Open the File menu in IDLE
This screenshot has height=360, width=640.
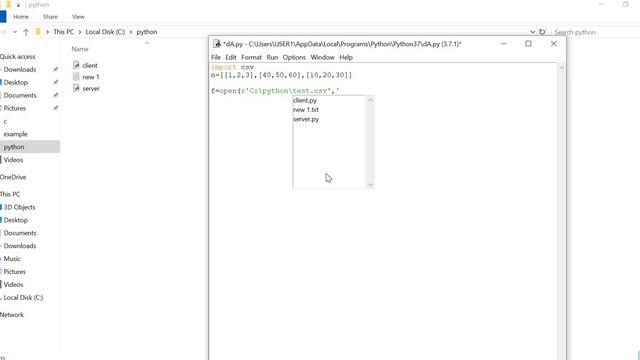(216, 58)
